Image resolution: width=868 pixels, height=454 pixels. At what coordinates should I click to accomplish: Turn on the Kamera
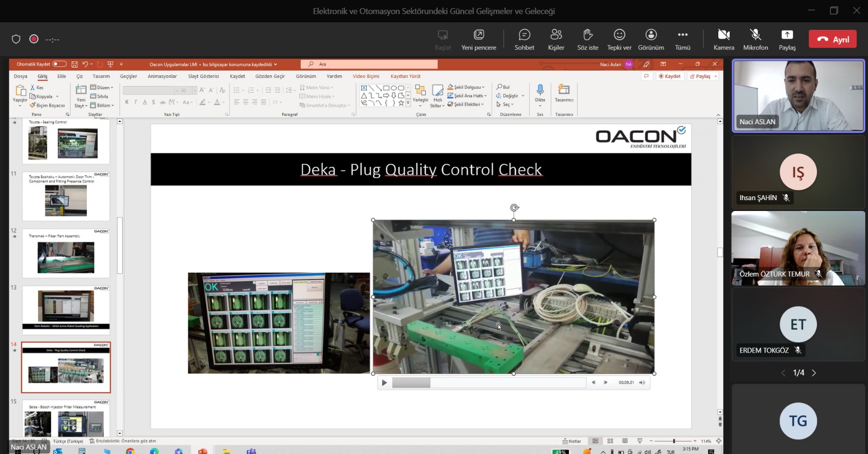724,40
